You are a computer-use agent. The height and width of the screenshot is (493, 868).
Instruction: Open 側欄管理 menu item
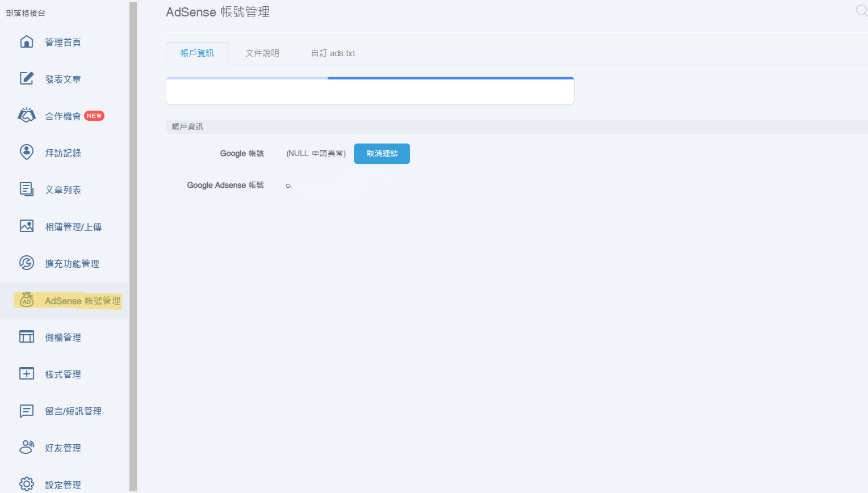[x=63, y=338]
